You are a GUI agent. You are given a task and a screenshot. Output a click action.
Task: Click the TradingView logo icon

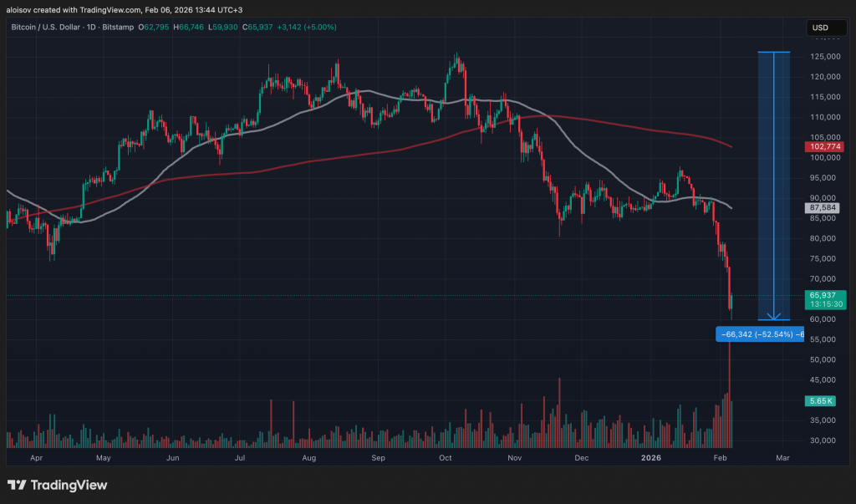(x=18, y=485)
